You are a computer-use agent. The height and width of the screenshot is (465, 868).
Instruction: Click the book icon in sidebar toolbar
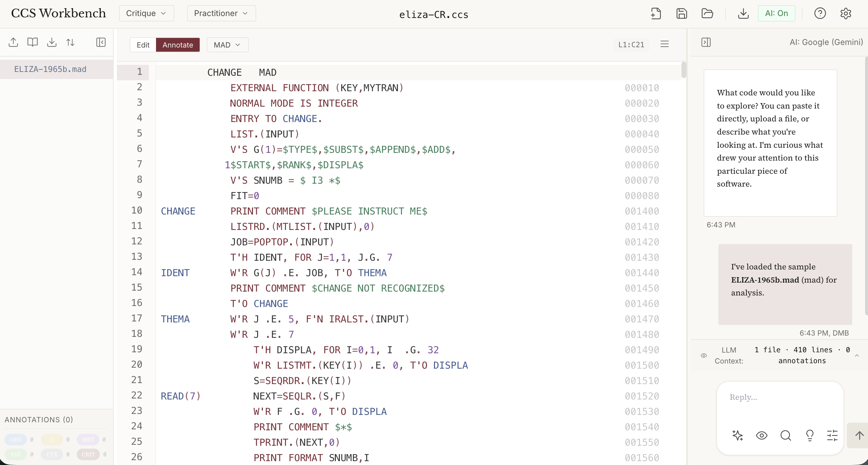[32, 42]
